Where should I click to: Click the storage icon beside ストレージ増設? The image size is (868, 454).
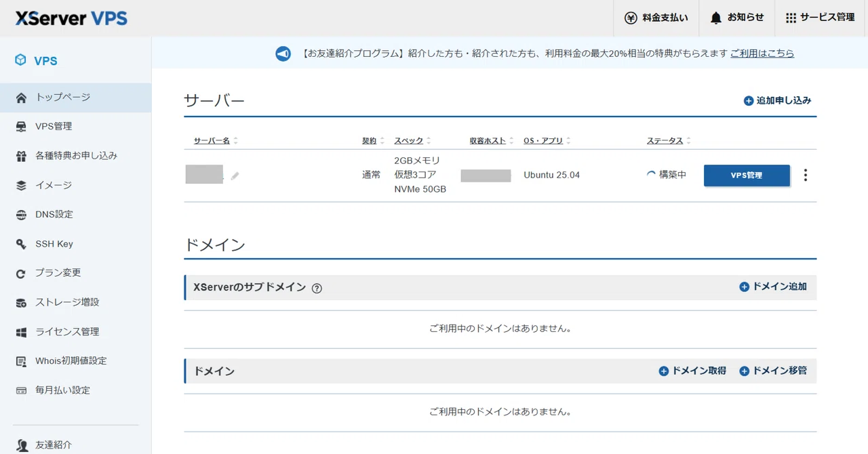tap(22, 302)
